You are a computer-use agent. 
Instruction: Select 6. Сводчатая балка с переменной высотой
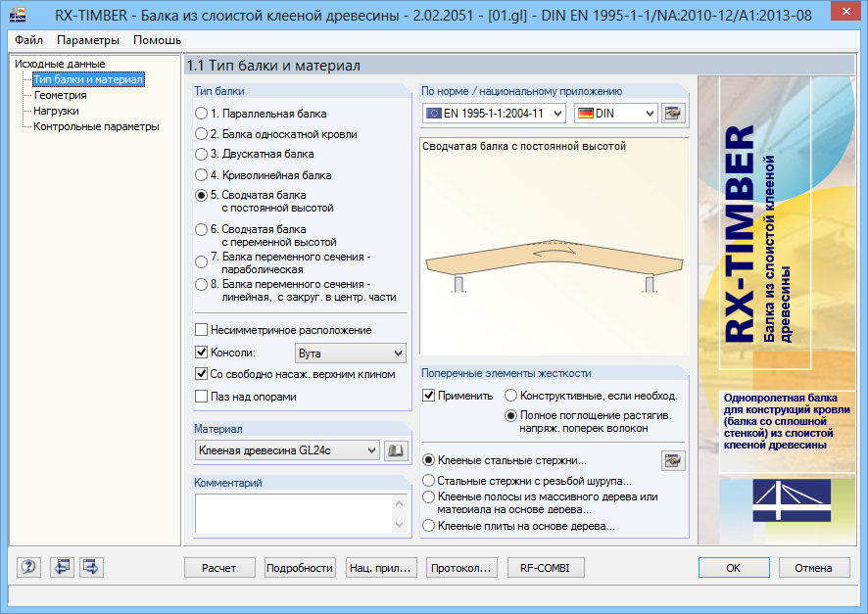click(x=265, y=236)
